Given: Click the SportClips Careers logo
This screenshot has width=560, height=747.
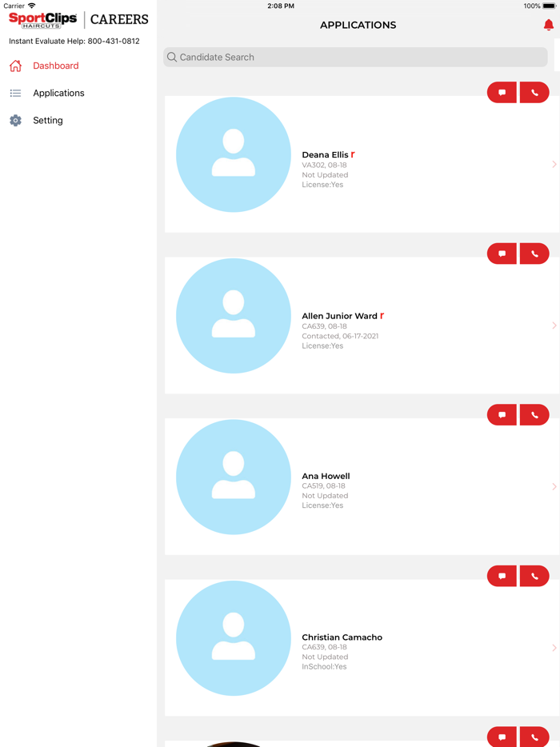Looking at the screenshot, I should 78,19.
